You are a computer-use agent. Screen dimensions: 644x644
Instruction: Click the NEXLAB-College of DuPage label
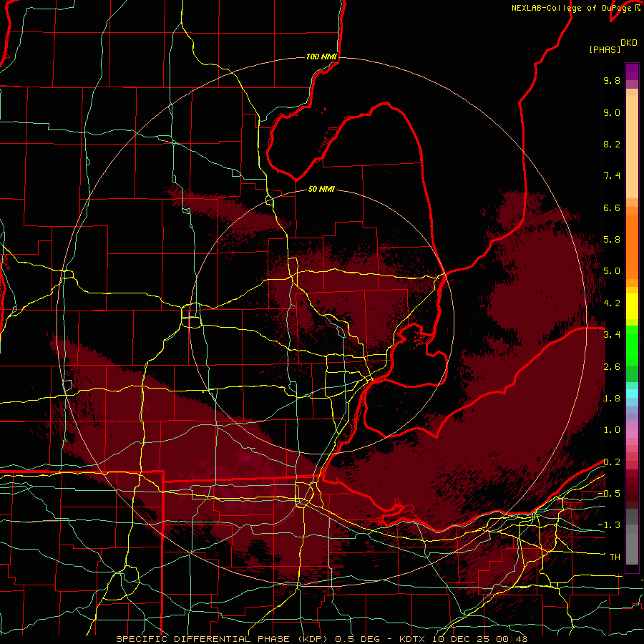(x=571, y=8)
